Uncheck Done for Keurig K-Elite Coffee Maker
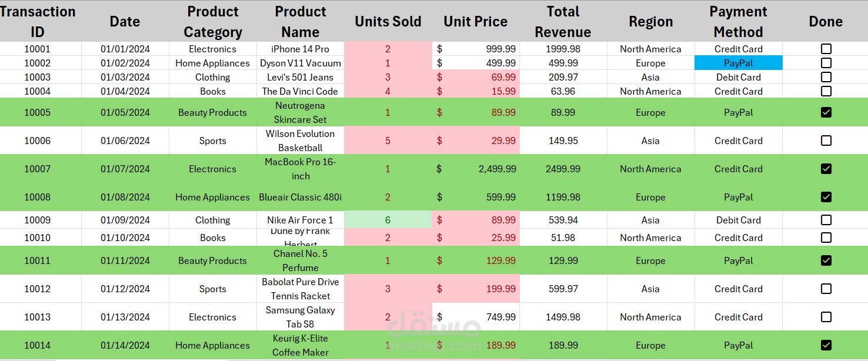 point(826,345)
